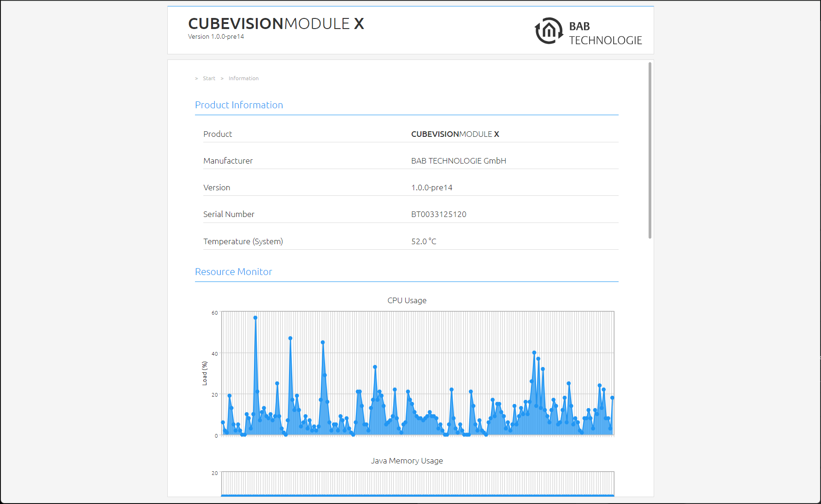Click the Resource Monitor section heading
This screenshot has width=821, height=504.
233,272
